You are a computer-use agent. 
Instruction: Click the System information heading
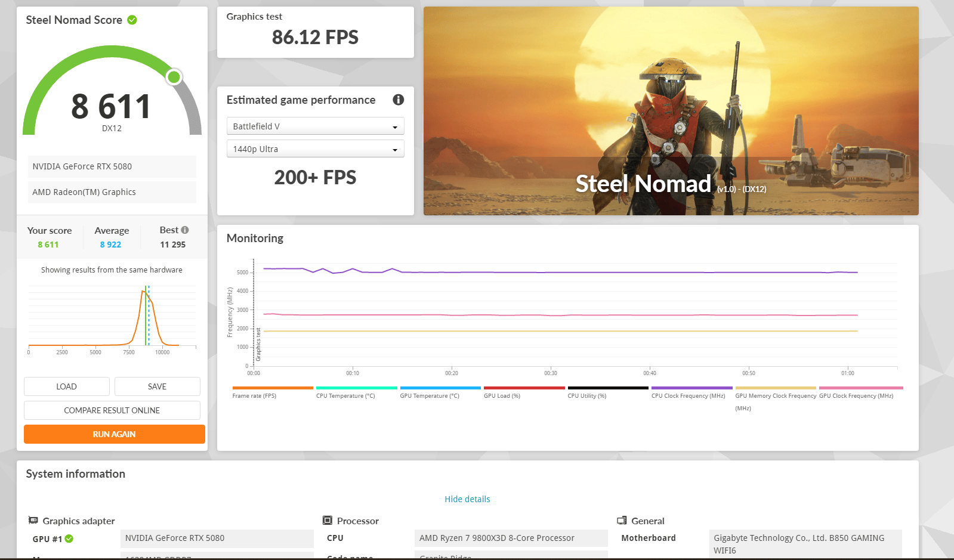[x=76, y=474]
